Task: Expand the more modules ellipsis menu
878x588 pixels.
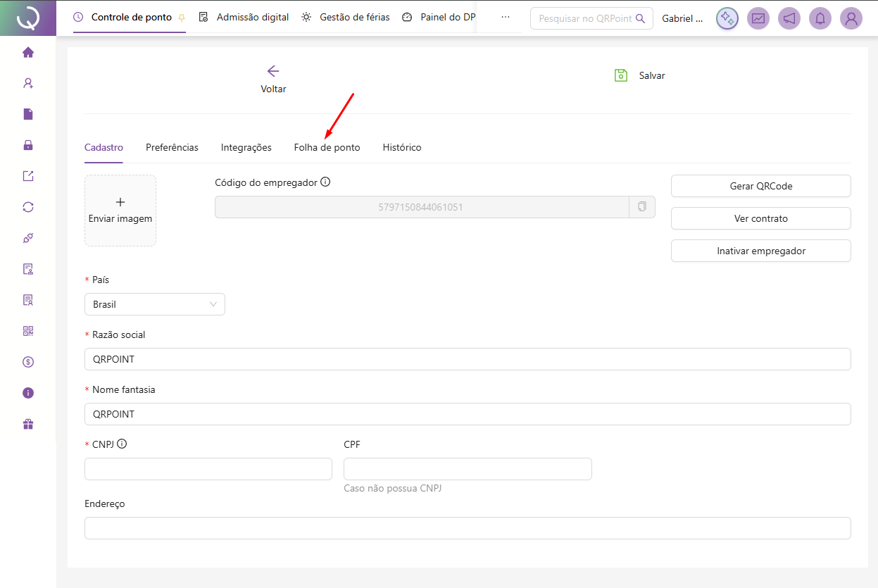Action: 505,17
